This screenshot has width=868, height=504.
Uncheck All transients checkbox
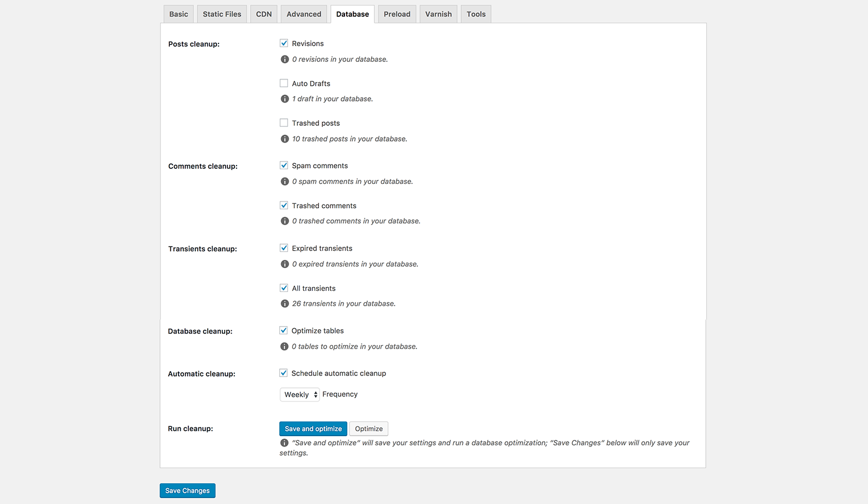coord(284,288)
